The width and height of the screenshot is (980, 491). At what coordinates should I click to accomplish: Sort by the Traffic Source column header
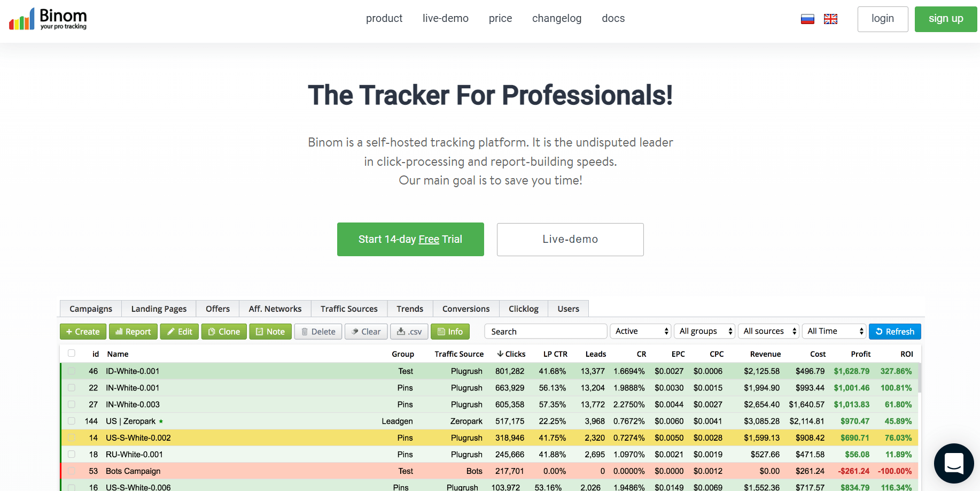tap(459, 354)
